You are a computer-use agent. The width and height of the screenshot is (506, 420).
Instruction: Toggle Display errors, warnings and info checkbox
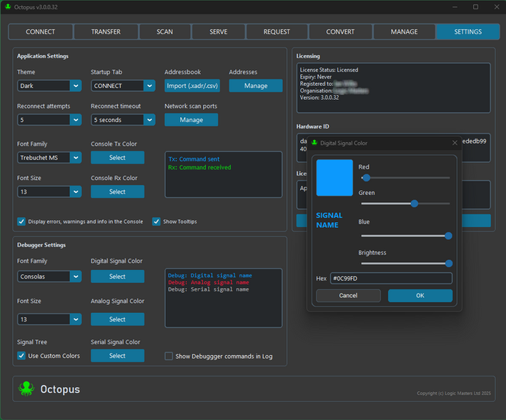pyautogui.click(x=21, y=221)
